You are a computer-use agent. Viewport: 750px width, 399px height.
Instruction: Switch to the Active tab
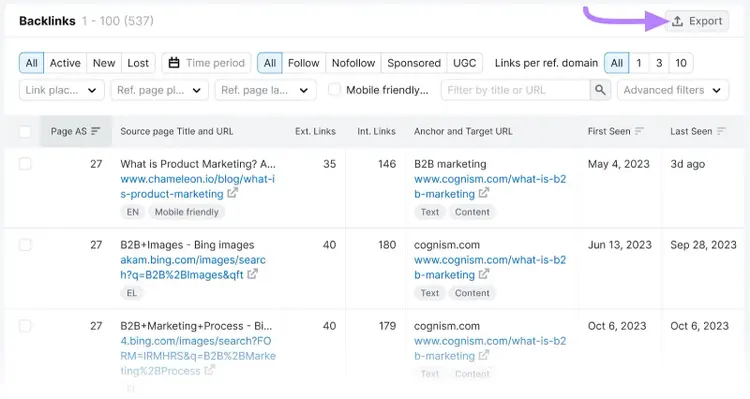pyautogui.click(x=65, y=63)
